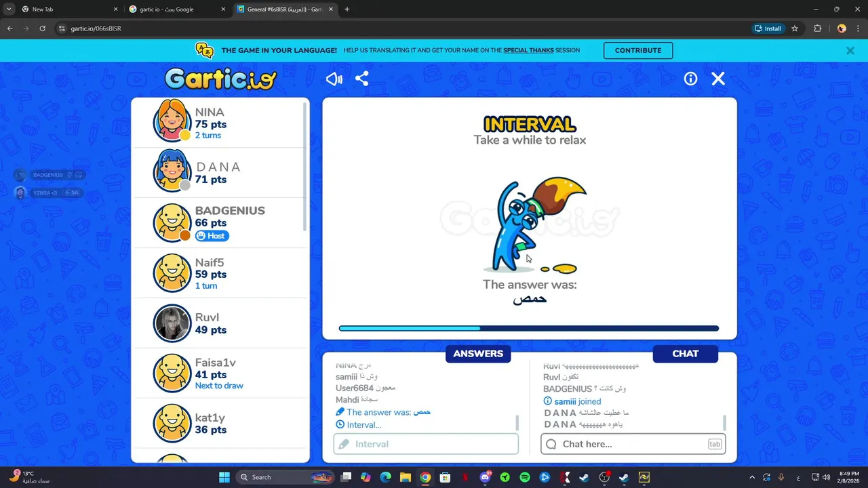Open the weather widget
The width and height of the screenshot is (868, 488).
click(29, 477)
